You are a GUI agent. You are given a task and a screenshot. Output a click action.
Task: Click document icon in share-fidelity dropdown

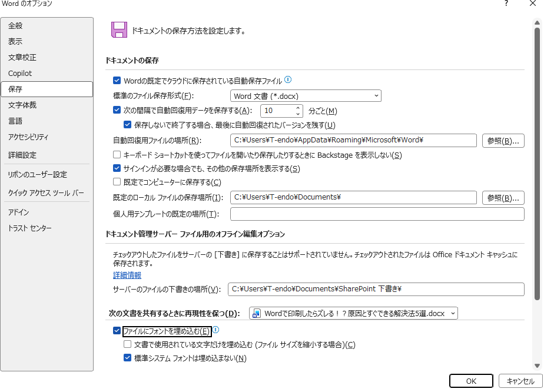click(256, 314)
